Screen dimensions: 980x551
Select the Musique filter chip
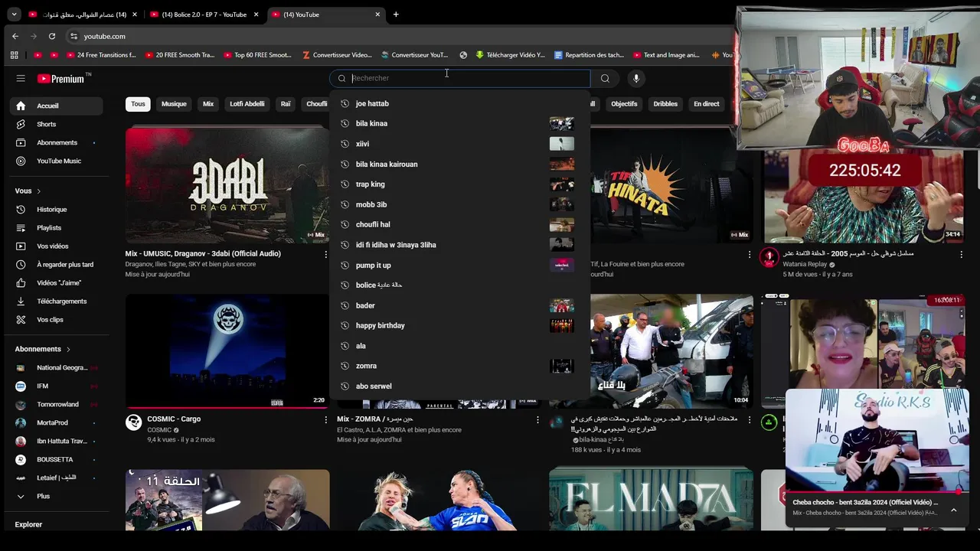(x=174, y=104)
